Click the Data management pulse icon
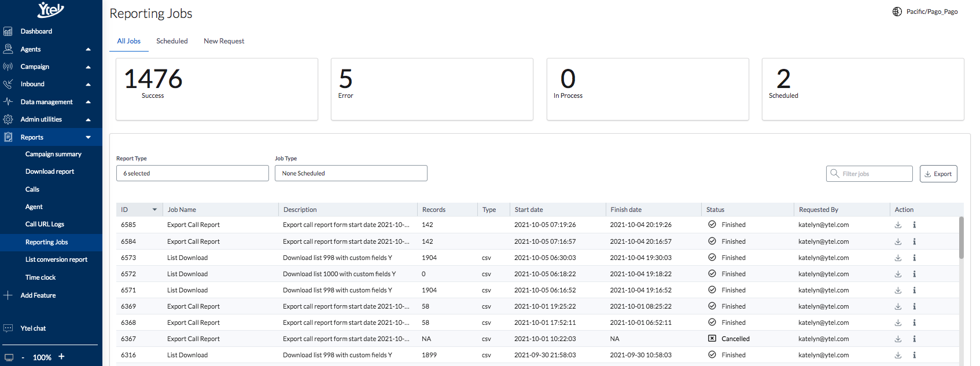The image size is (980, 366). point(8,101)
